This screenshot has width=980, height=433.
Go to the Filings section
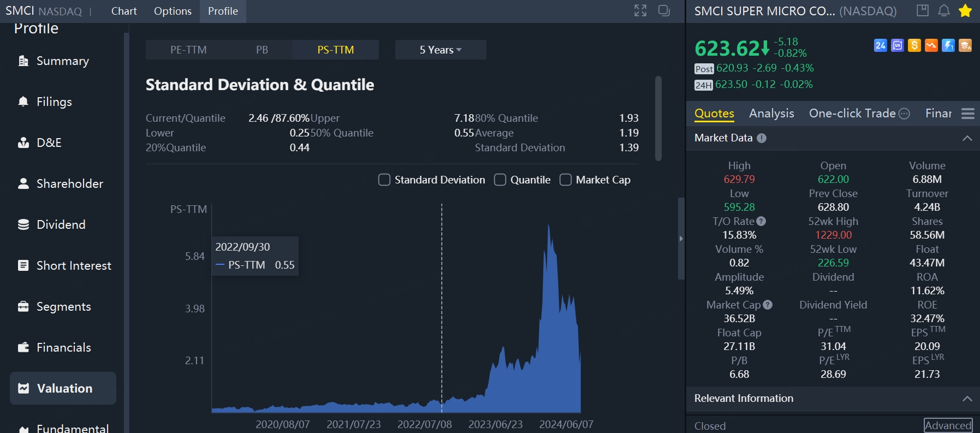click(x=63, y=102)
